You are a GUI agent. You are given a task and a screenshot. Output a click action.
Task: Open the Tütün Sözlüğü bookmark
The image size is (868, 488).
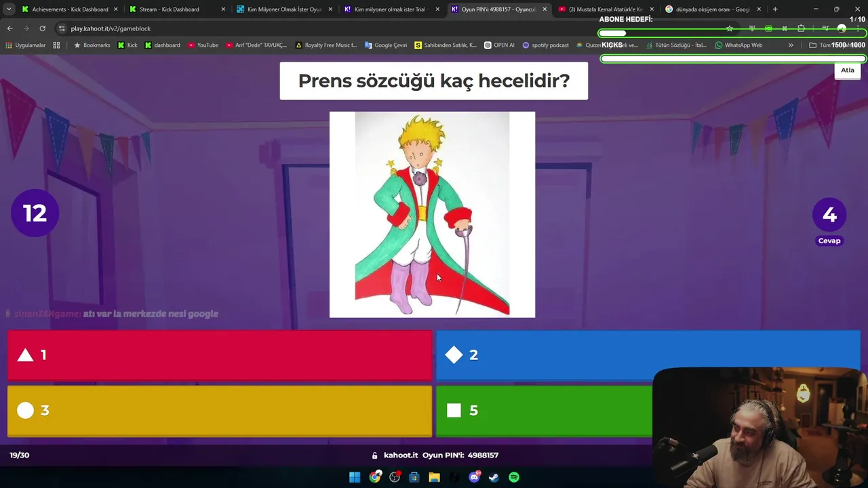(x=675, y=45)
